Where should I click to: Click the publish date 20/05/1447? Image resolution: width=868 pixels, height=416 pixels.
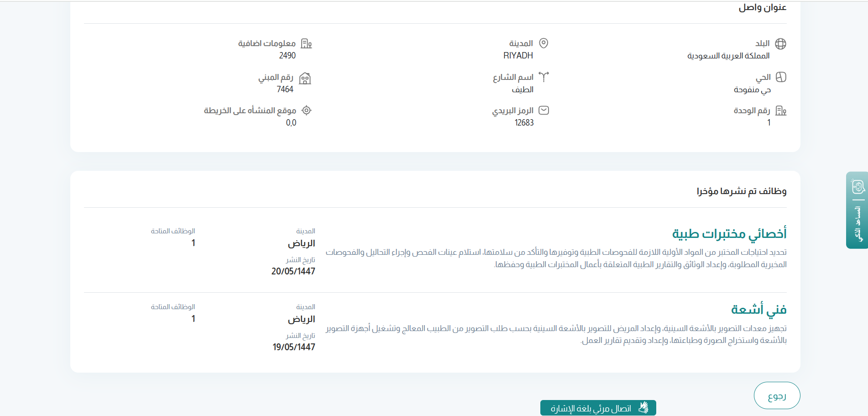293,271
